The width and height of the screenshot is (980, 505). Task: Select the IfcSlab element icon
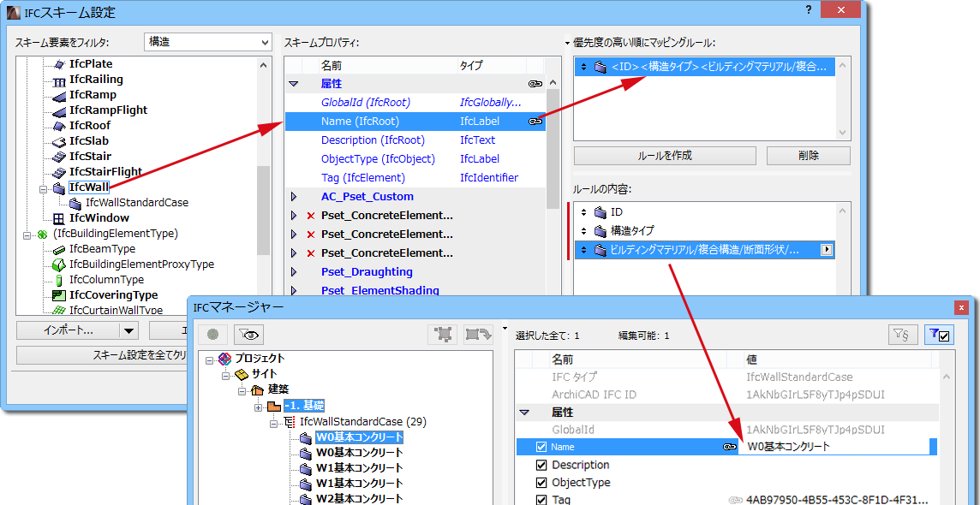[59, 142]
